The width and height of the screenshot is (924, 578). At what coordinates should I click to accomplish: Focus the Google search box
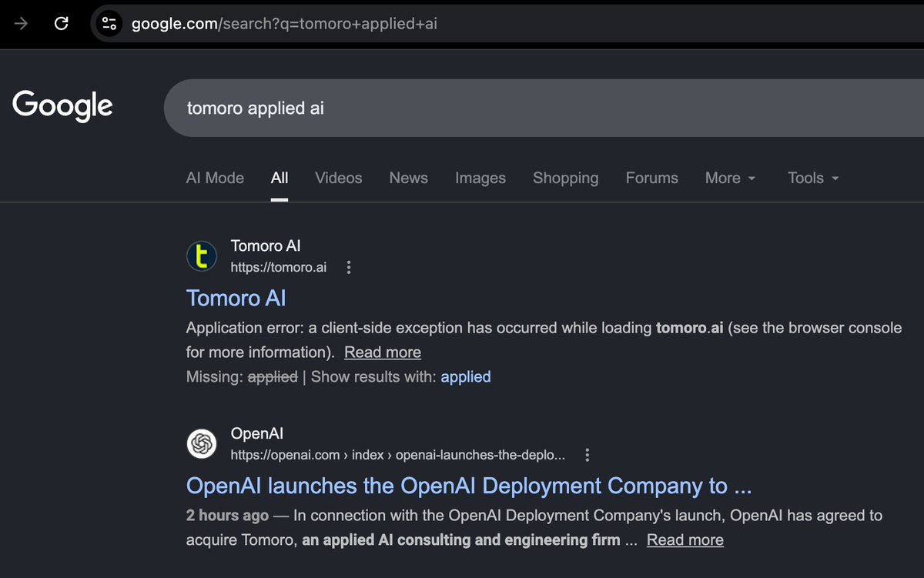[544, 108]
